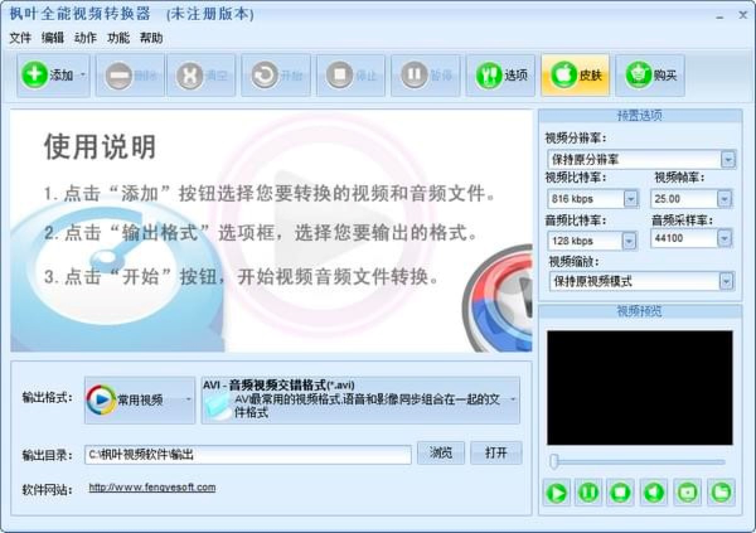
Task: Stop the video preview playback
Action: (x=620, y=493)
